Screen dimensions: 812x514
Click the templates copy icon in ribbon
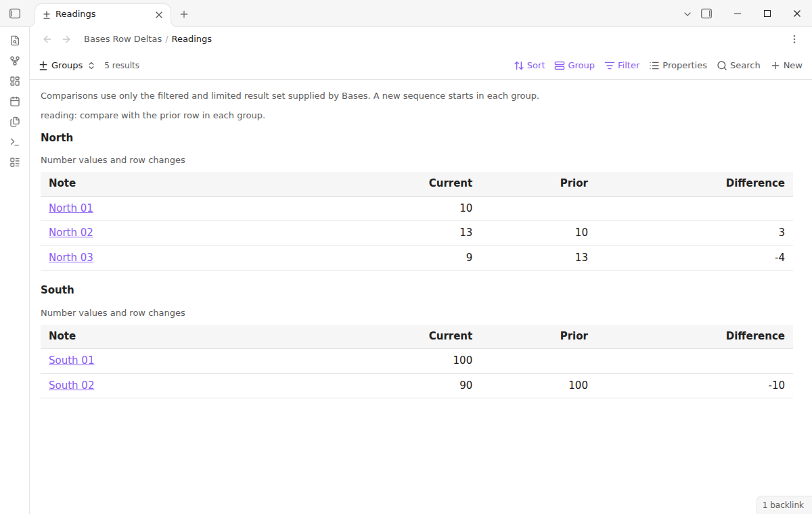pyautogui.click(x=15, y=122)
